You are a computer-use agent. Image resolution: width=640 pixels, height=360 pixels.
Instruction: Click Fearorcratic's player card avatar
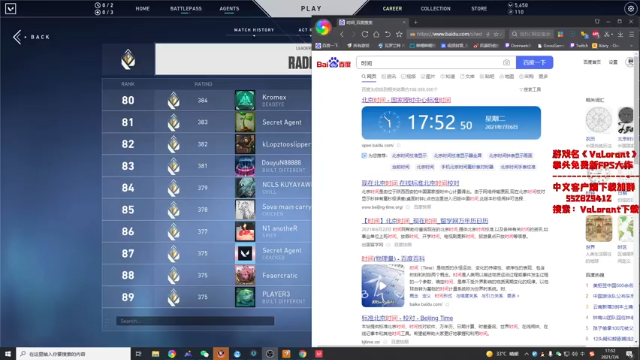tap(245, 275)
